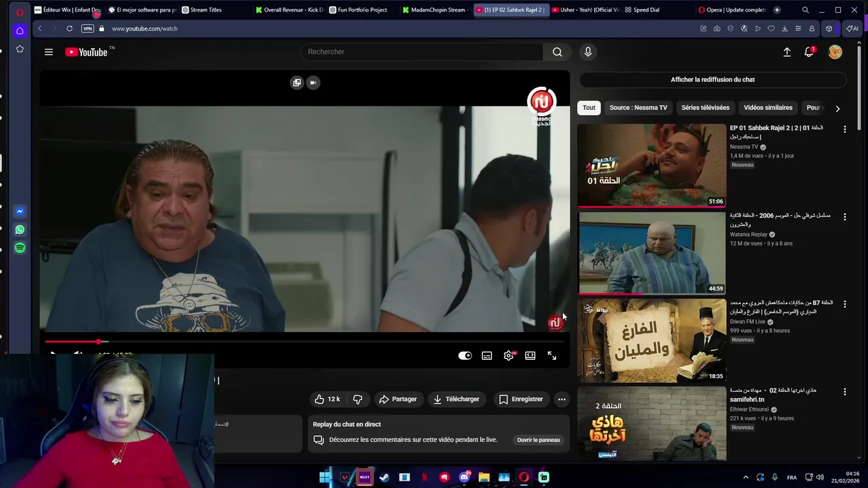The image size is (868, 488).
Task: Open Opera AI button in toolbar
Action: pyautogui.click(x=851, y=28)
